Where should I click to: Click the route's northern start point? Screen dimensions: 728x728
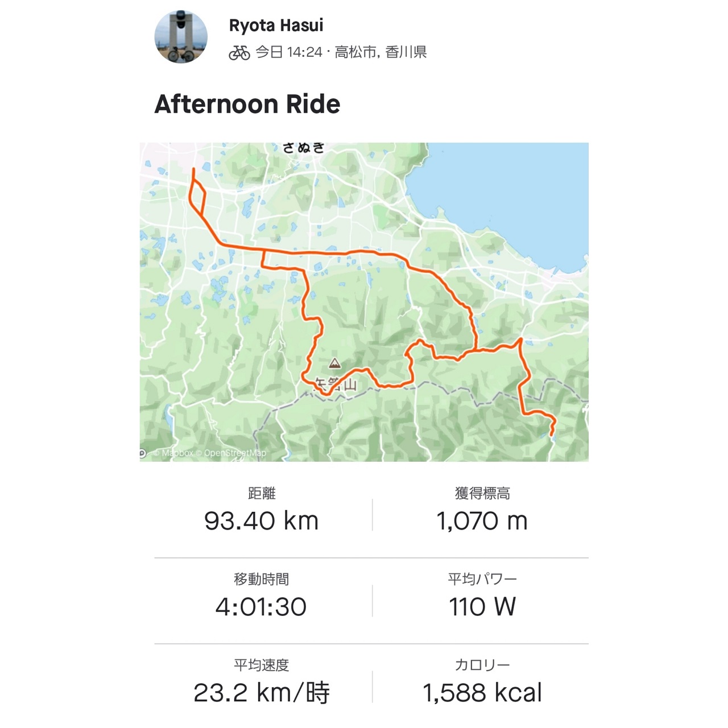pyautogui.click(x=193, y=169)
